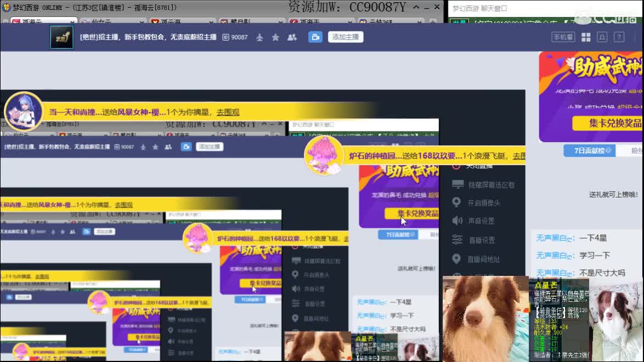Click the ID 90087 badge in header
The image size is (644, 362).
pos(235,37)
